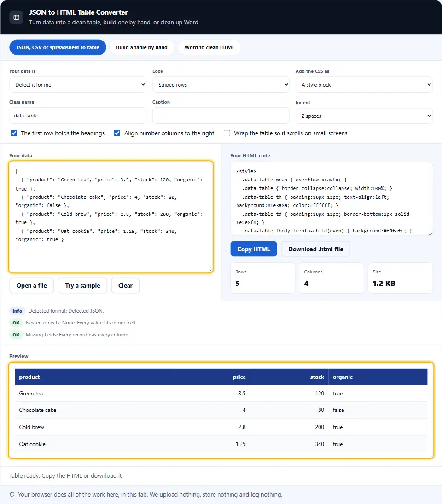Click the table logo icon in header
This screenshot has height=504, width=442.
click(17, 17)
